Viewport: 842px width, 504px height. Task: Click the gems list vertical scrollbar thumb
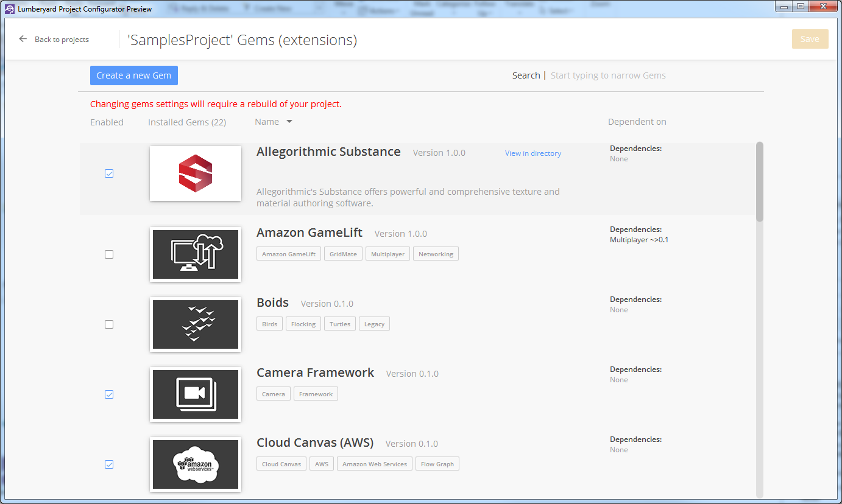[x=759, y=181]
